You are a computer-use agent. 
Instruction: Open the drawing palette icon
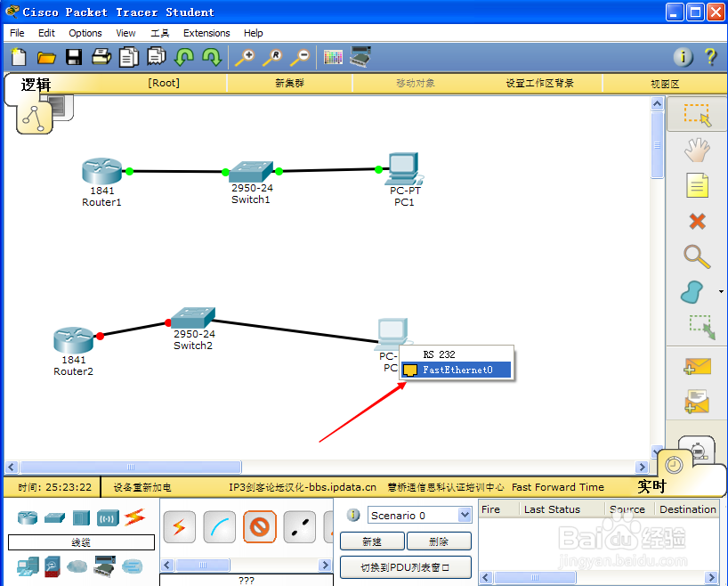333,58
